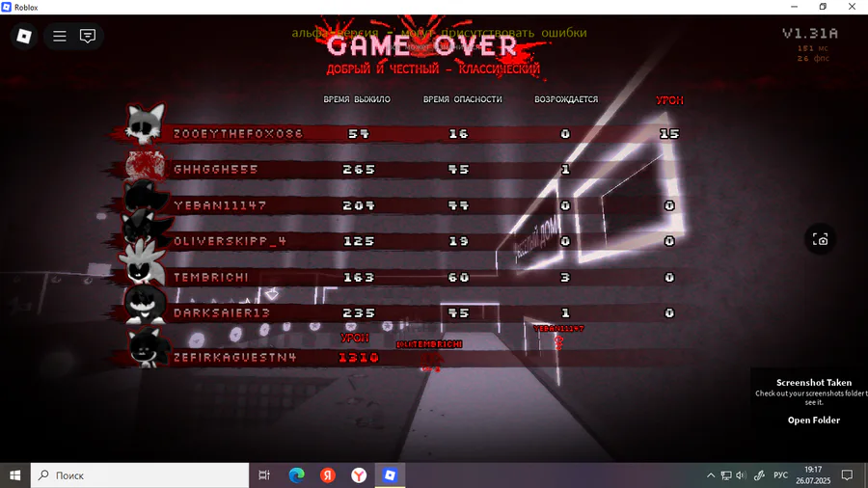Minimize the Roblox window
Image resolution: width=868 pixels, height=488 pixels.
(795, 7)
